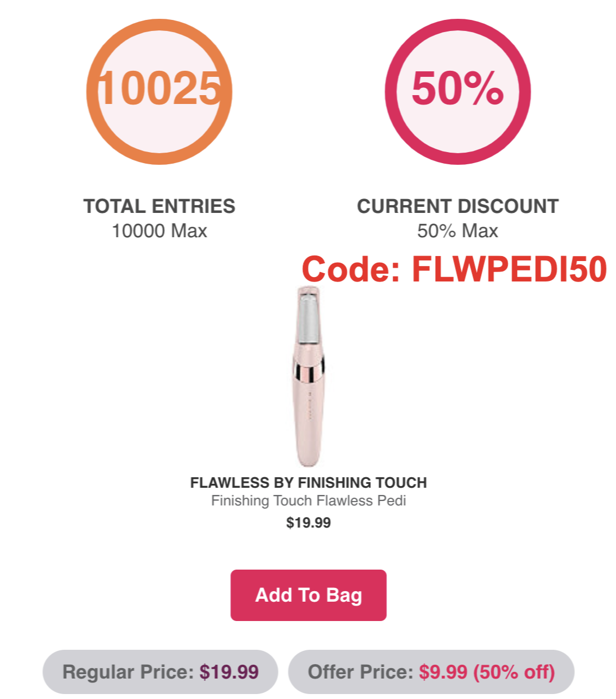Select the orange total entries circle
The image size is (616, 699).
[159, 91]
